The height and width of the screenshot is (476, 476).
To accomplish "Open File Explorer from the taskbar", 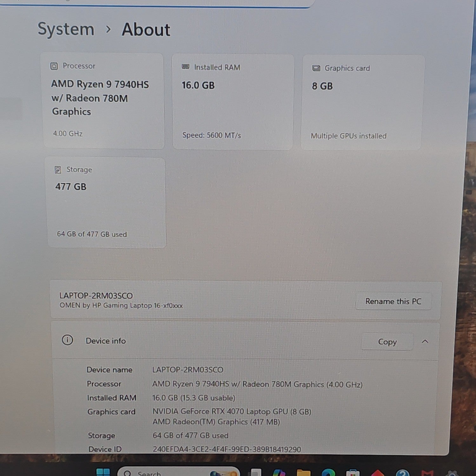I will click(303, 473).
